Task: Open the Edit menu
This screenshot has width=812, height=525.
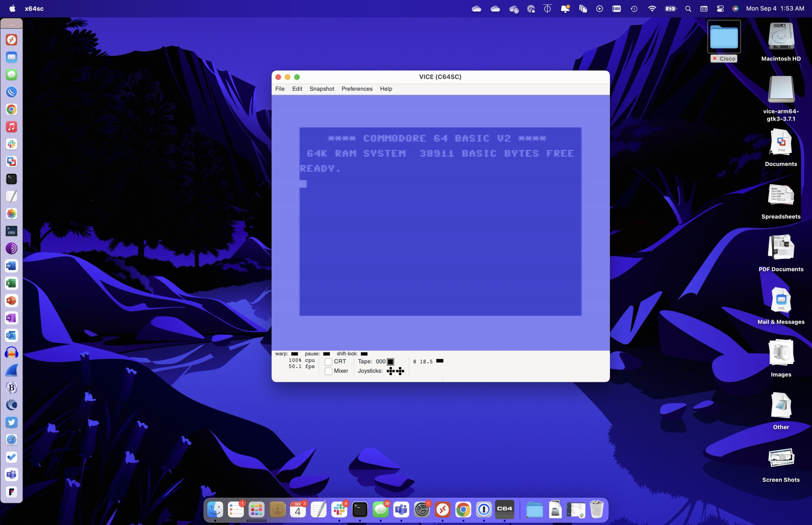Action: (x=297, y=89)
